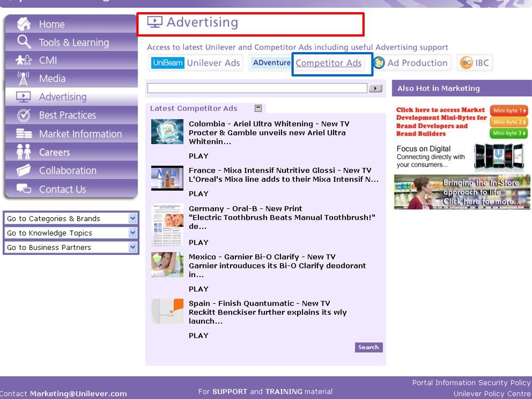Open the Mini-byte 3 button
This screenshot has width=532, height=399.
click(x=509, y=133)
